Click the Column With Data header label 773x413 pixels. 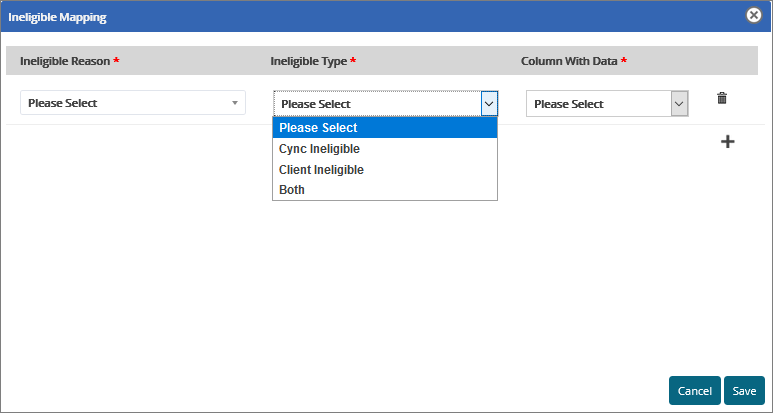tap(569, 61)
